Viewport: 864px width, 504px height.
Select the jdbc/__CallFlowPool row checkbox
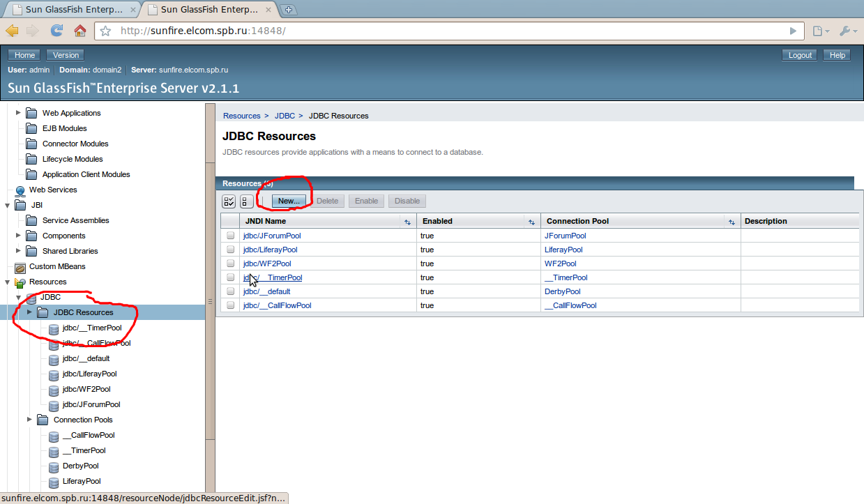pyautogui.click(x=230, y=305)
